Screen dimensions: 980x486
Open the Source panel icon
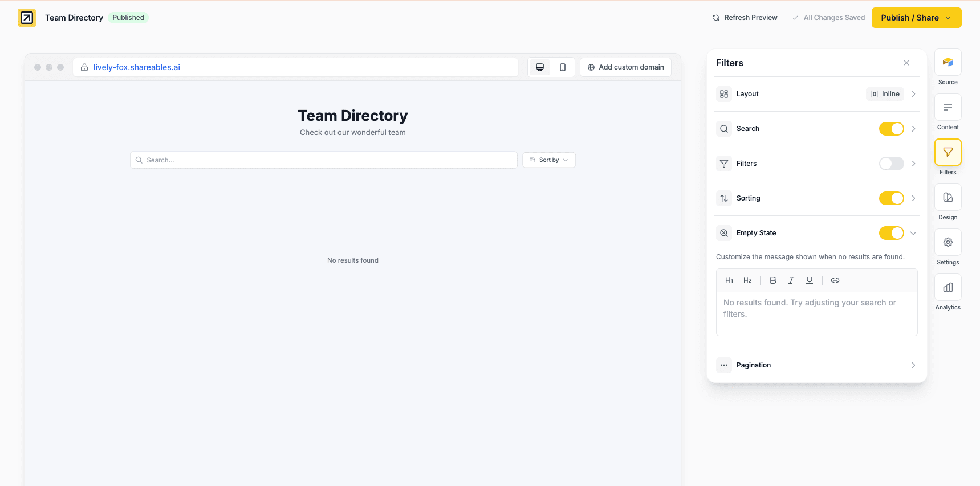click(x=948, y=63)
